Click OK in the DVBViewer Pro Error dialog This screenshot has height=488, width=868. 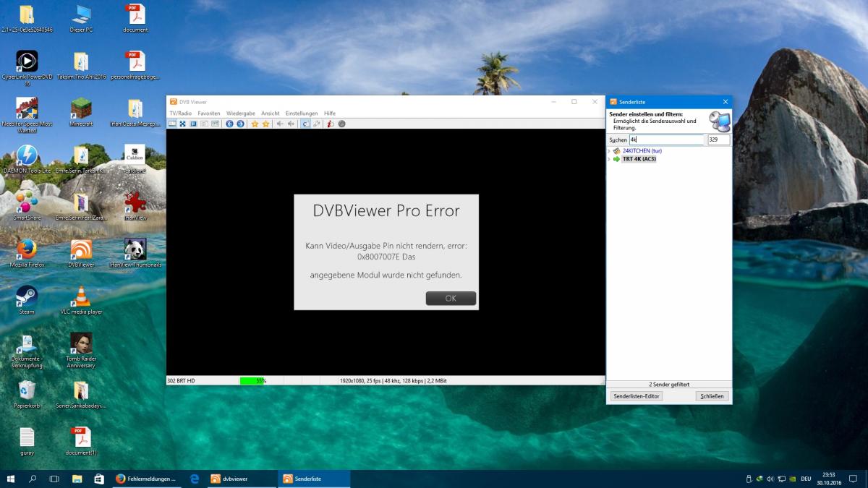(x=451, y=298)
